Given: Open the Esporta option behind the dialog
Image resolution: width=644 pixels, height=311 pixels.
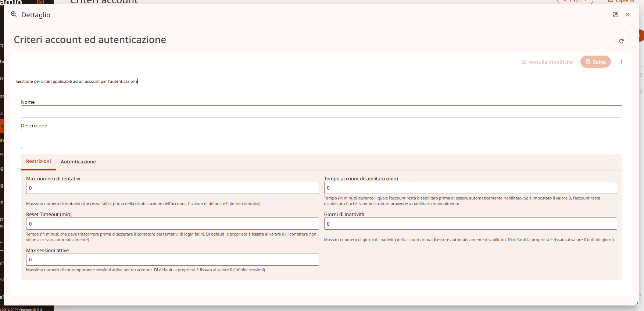Looking at the screenshot, I should pos(621,1).
